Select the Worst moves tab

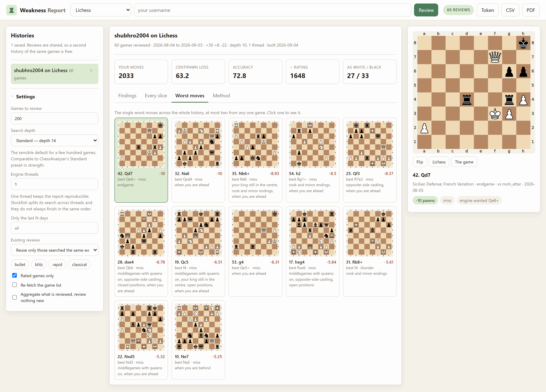pos(190,96)
